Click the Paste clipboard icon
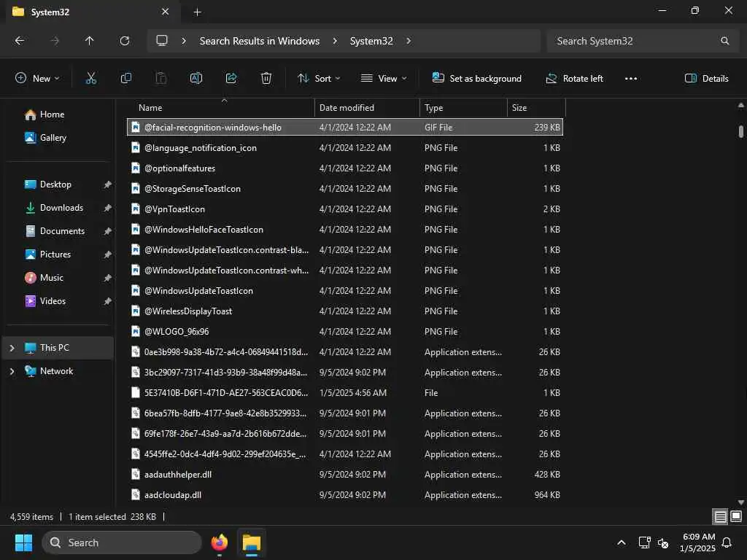The height and width of the screenshot is (560, 747). (x=161, y=79)
